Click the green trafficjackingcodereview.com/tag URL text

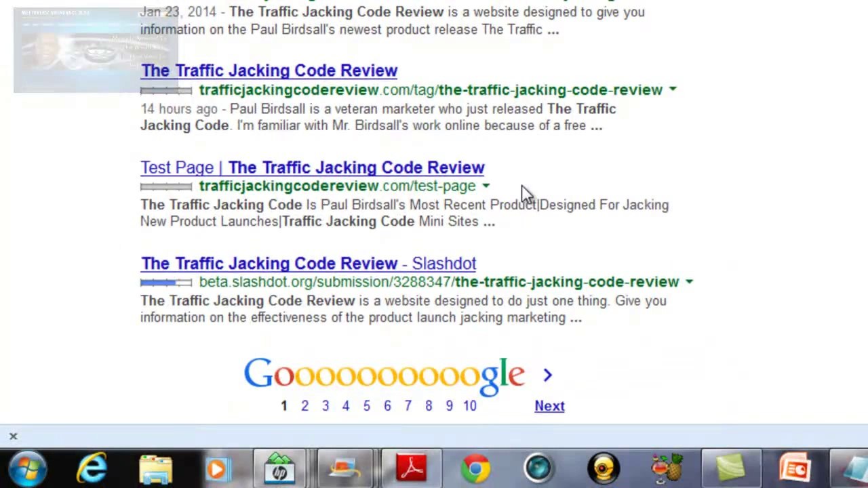pos(431,89)
